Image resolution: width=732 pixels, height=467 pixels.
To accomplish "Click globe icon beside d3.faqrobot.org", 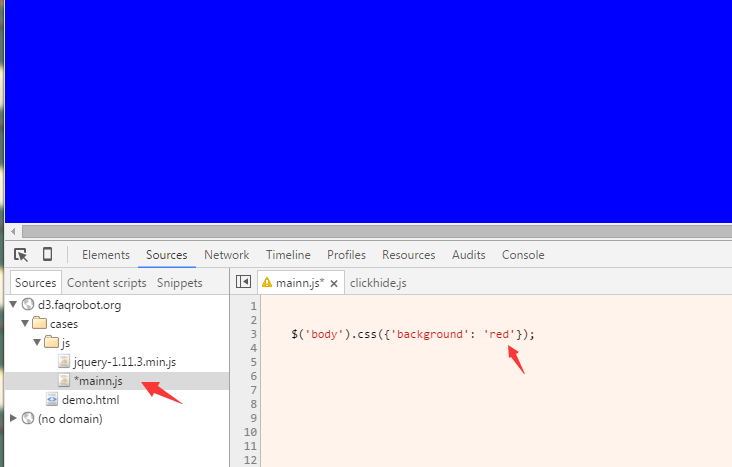I will pos(28,304).
